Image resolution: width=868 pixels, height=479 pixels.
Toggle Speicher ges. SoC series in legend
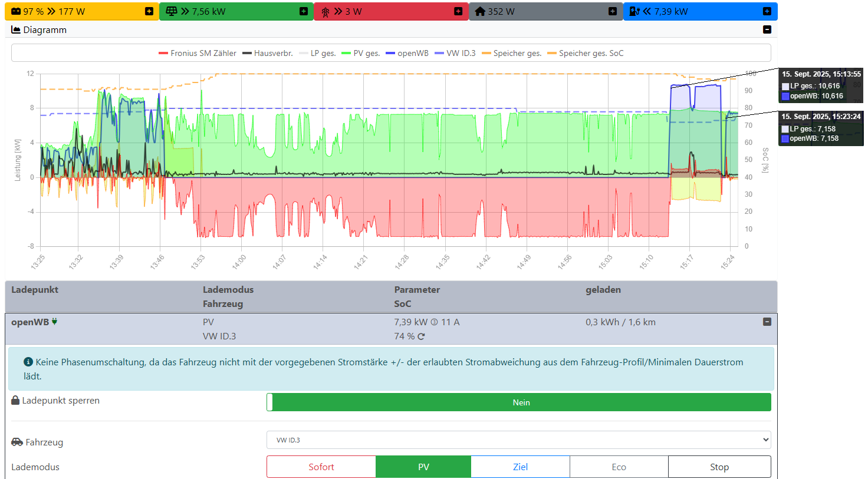pyautogui.click(x=585, y=53)
